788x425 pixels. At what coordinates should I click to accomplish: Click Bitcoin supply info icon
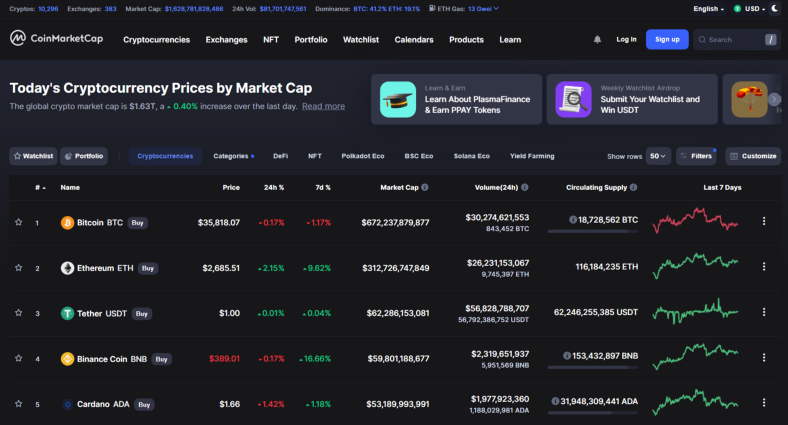572,220
